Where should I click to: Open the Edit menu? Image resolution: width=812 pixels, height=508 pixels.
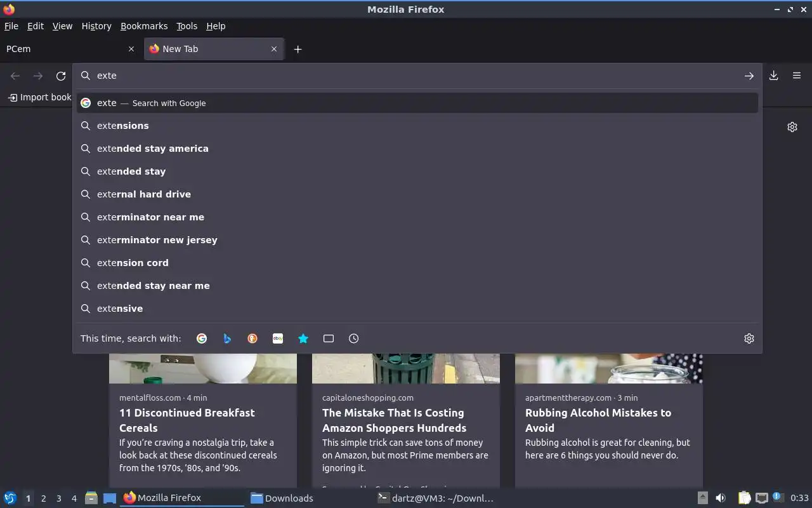click(x=36, y=26)
